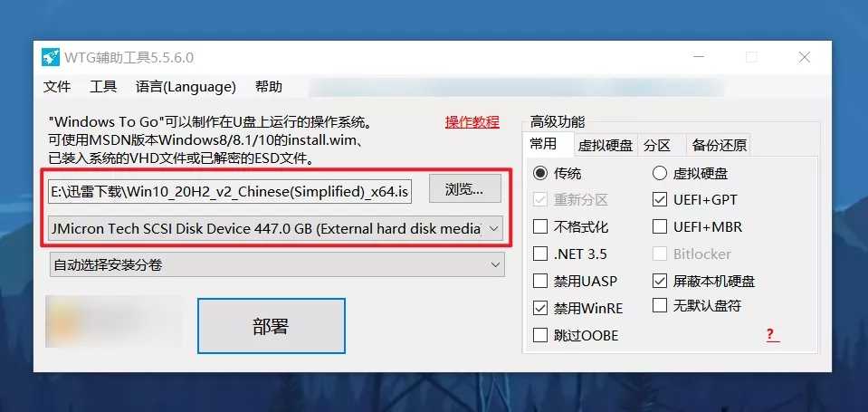868x412 pixels.
Task: Switch to the 分区 tab
Action: click(x=657, y=145)
